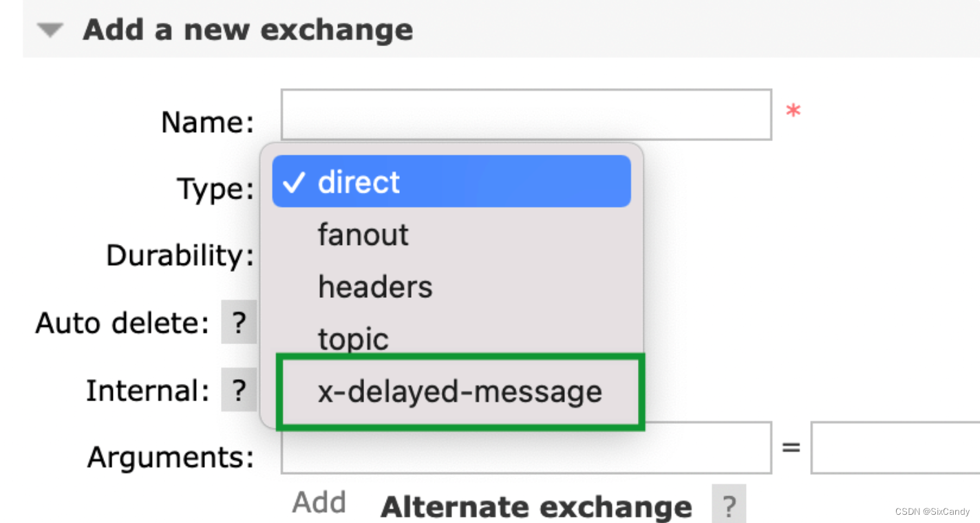Click the Add a new exchange heading
The height and width of the screenshot is (523, 980).
[248, 30]
